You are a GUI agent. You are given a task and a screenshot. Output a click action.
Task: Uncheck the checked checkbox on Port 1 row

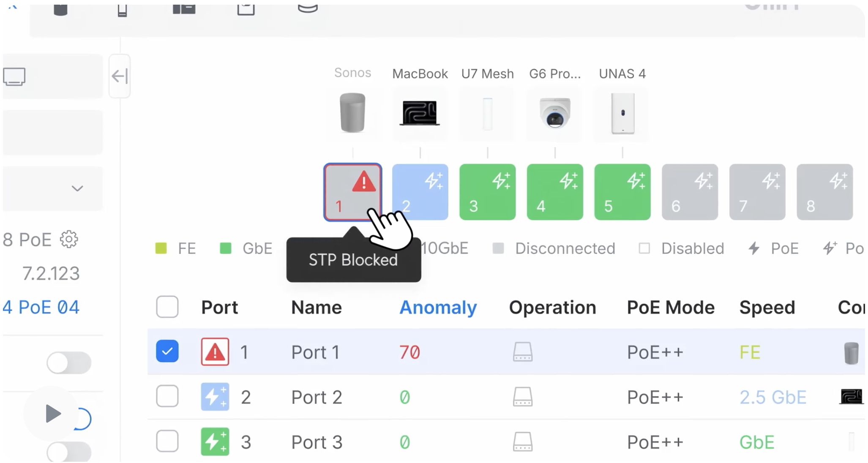167,351
